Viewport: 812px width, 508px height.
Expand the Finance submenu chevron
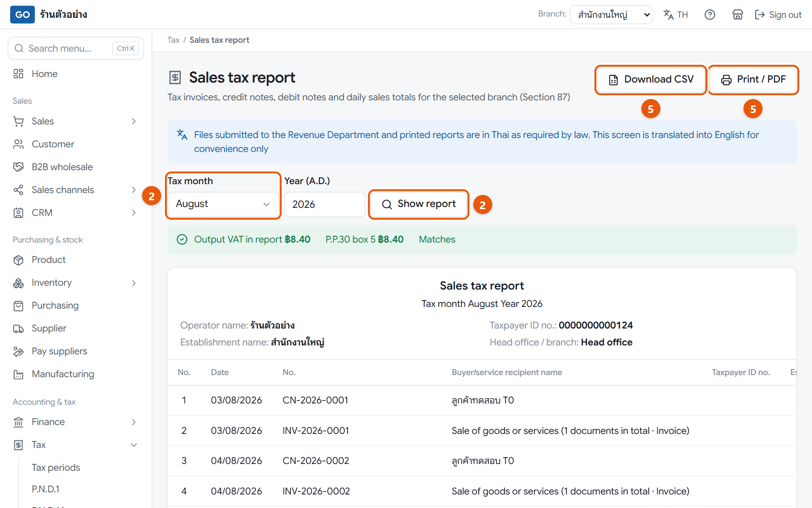click(x=134, y=422)
